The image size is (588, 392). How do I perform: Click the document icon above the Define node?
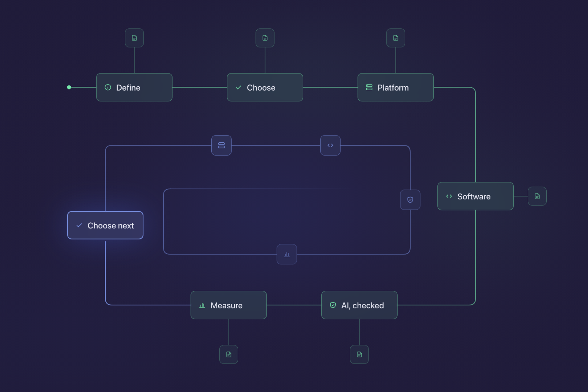coord(134,38)
